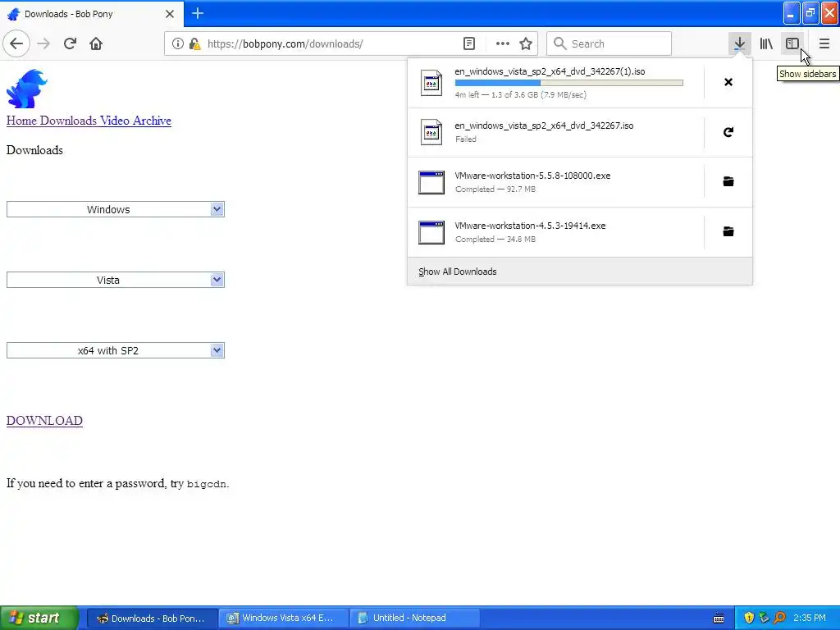
Task: Click 'Completed — 34.8 MB' status text
Action: point(495,239)
